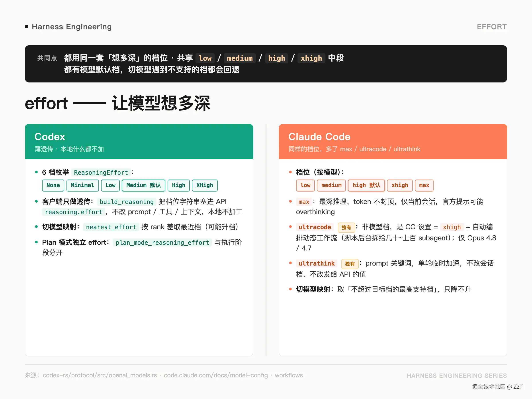532x399 pixels.
Task: Click the 'medium' code chip in dark banner
Action: point(240,58)
